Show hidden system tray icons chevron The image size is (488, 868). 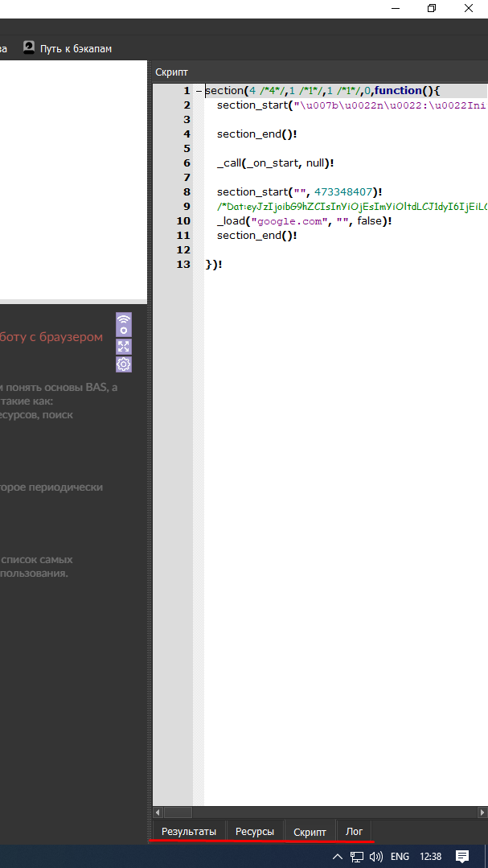pos(337,857)
